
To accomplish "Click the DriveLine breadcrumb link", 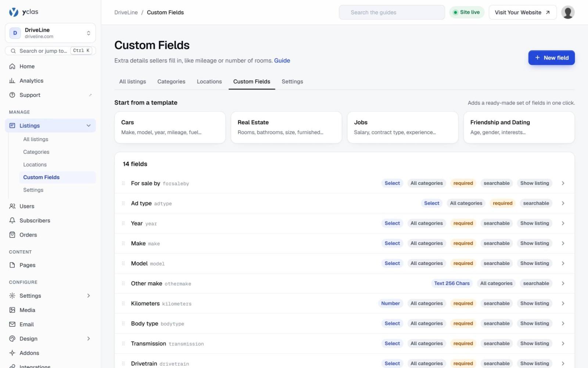I will 126,13.
